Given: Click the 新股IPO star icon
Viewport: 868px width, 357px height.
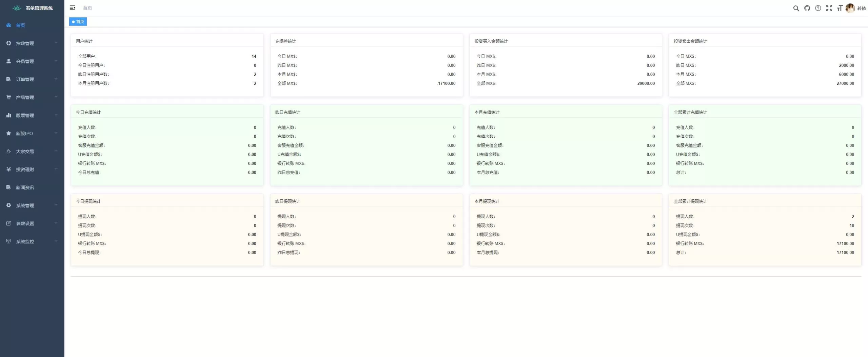Looking at the screenshot, I should [9, 133].
